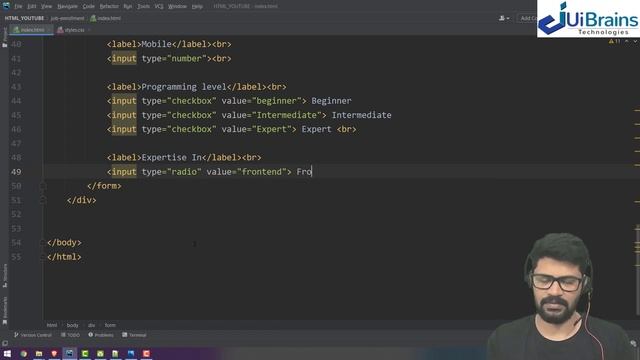Viewport: 640px width, 360px height.
Task: Open the Run menu
Action: point(128,6)
